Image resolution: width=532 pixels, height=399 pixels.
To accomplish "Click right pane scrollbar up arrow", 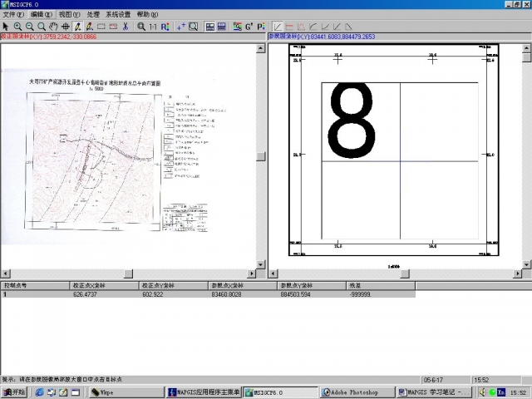I will 526,48.
